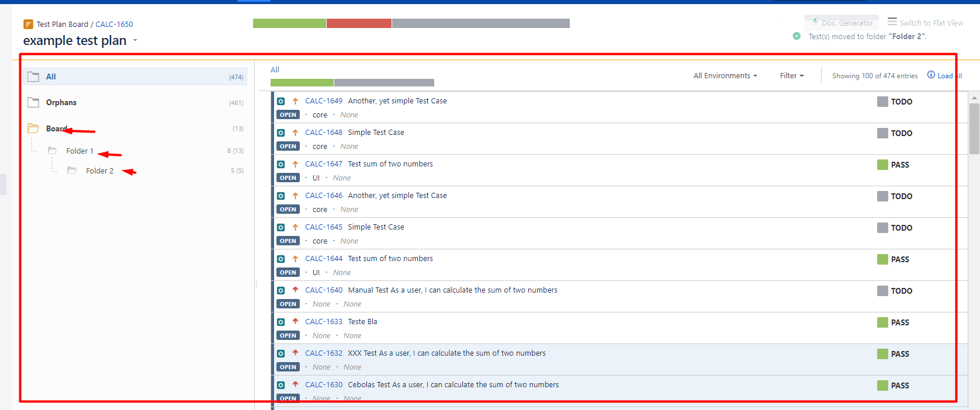Click the Load All info icon
Screen dimensions: 980x410
pyautogui.click(x=931, y=75)
